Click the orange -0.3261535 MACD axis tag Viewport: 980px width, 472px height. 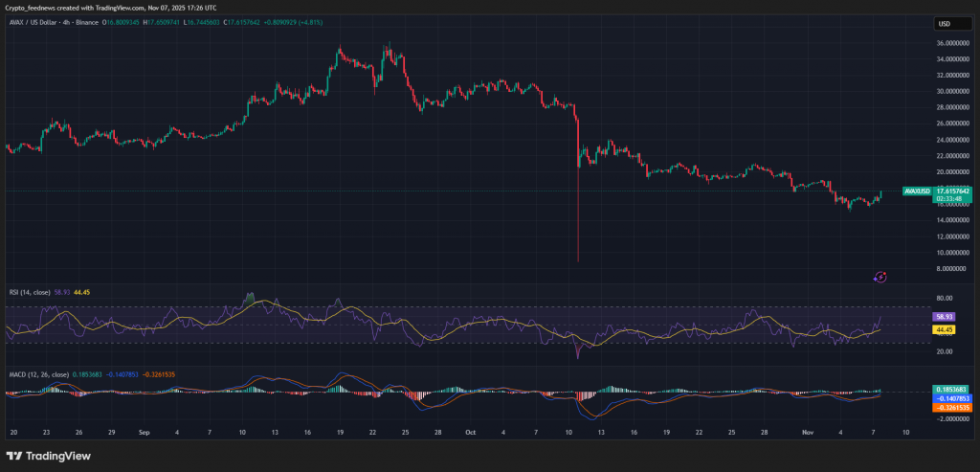click(953, 408)
